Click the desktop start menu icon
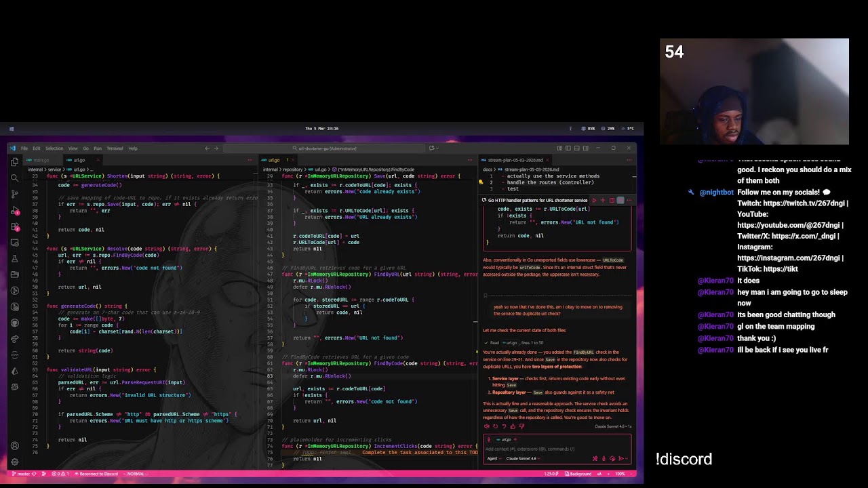The width and height of the screenshot is (868, 488). pos(12,128)
